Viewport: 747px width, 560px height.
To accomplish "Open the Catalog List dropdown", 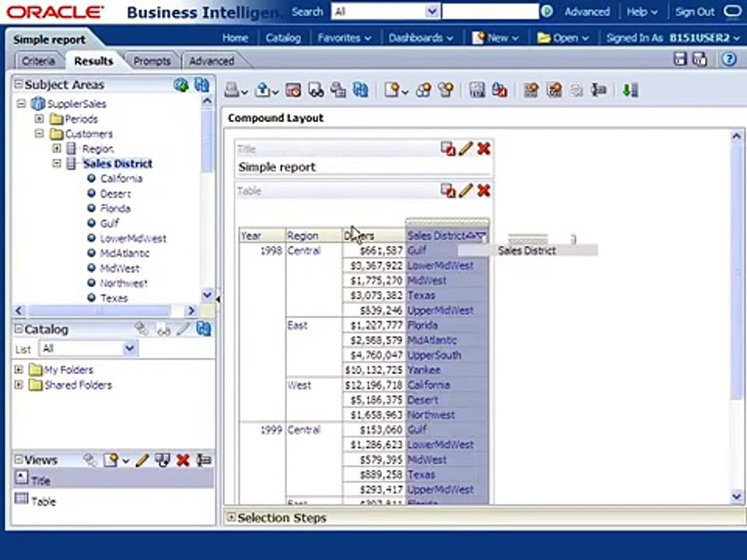I will click(x=129, y=348).
